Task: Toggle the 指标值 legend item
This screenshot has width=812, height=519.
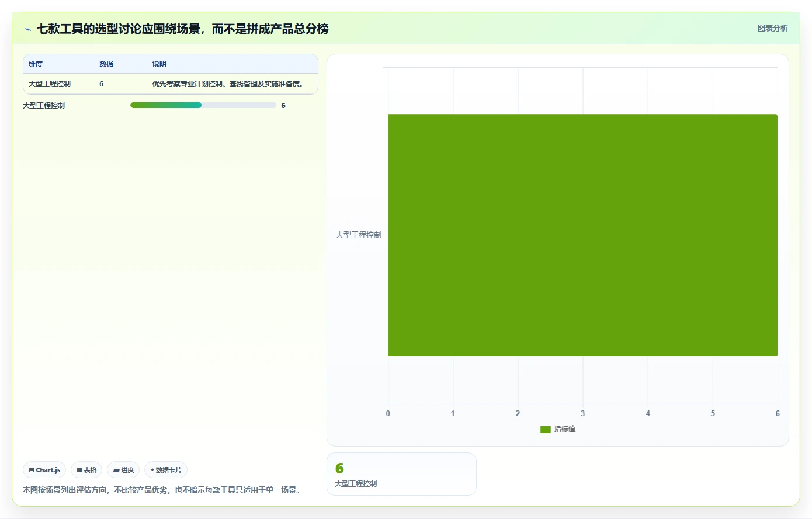Action: tap(558, 429)
